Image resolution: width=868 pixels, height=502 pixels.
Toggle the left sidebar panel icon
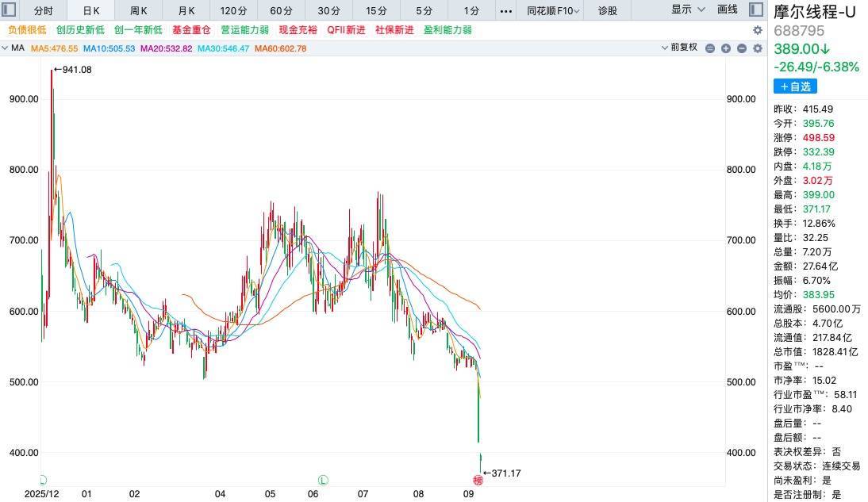tap(9, 10)
